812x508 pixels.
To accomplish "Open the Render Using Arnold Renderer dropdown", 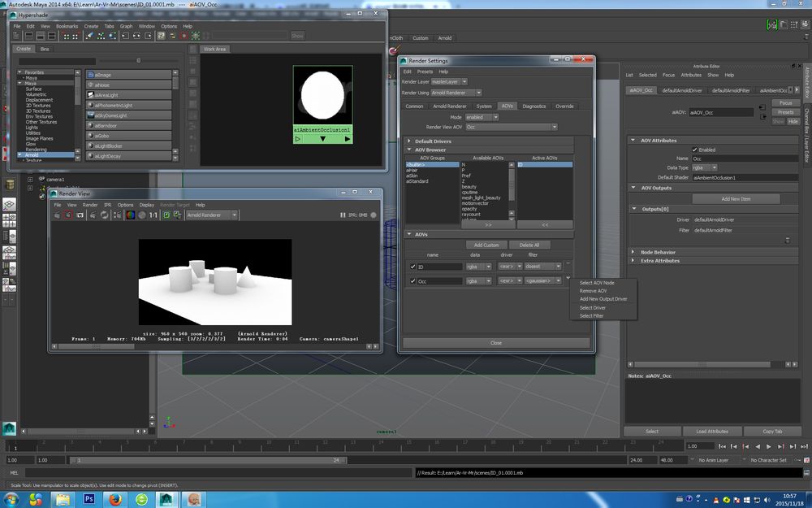I will [x=456, y=93].
